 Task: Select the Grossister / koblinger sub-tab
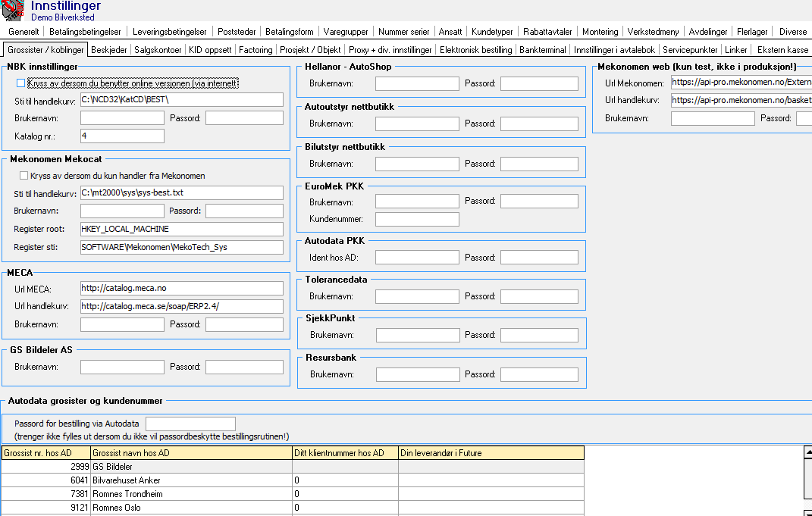45,50
